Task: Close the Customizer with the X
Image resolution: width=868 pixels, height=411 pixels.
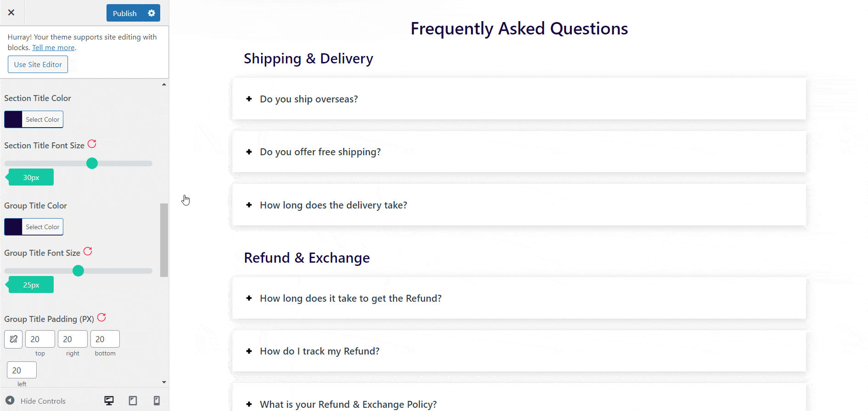Action: 11,12
